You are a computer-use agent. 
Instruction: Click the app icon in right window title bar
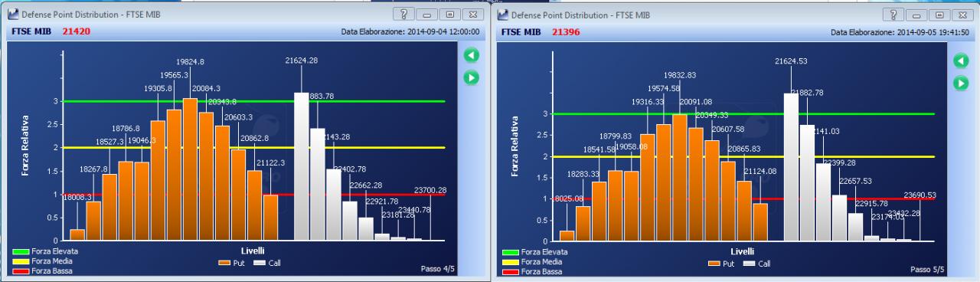(x=502, y=15)
